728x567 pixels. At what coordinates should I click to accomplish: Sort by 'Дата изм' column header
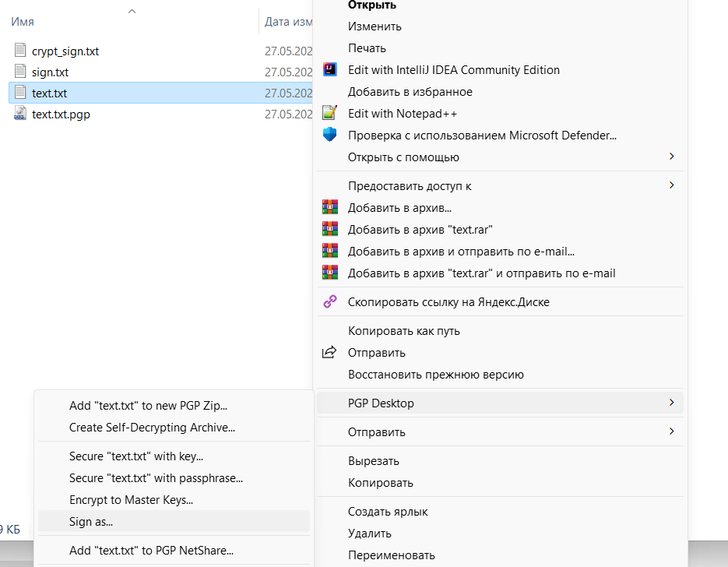click(288, 22)
